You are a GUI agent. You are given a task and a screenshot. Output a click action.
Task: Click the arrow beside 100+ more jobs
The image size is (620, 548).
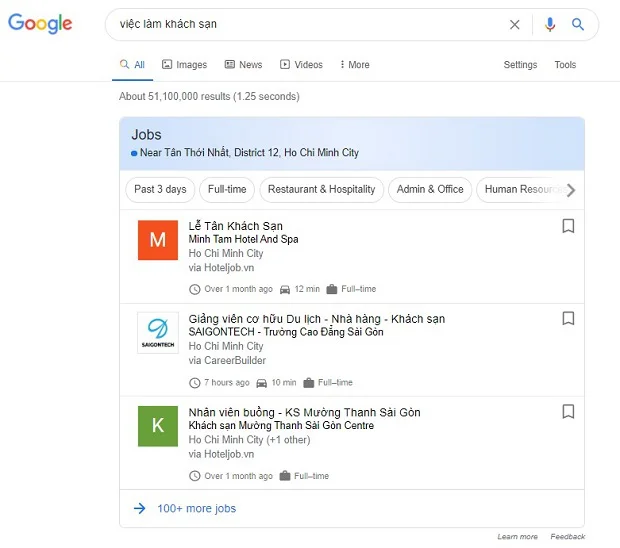[x=140, y=508]
